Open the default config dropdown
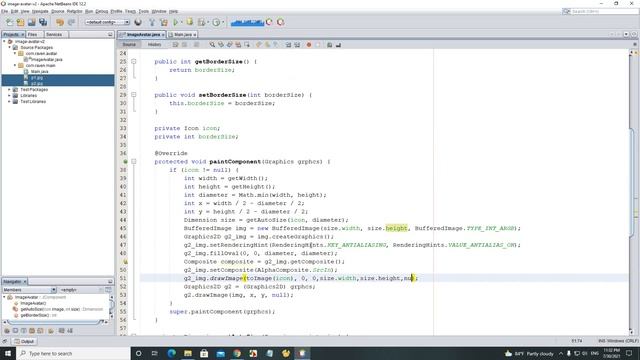 (107, 22)
